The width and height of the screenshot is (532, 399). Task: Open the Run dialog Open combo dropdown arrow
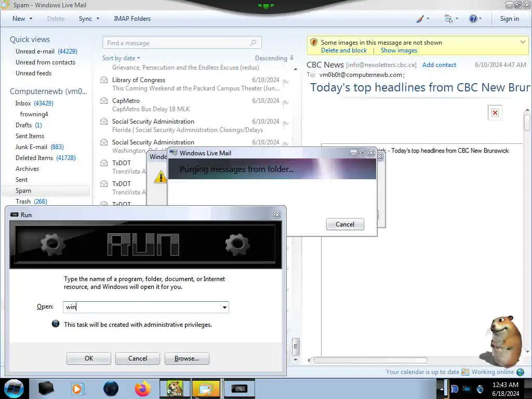click(224, 307)
